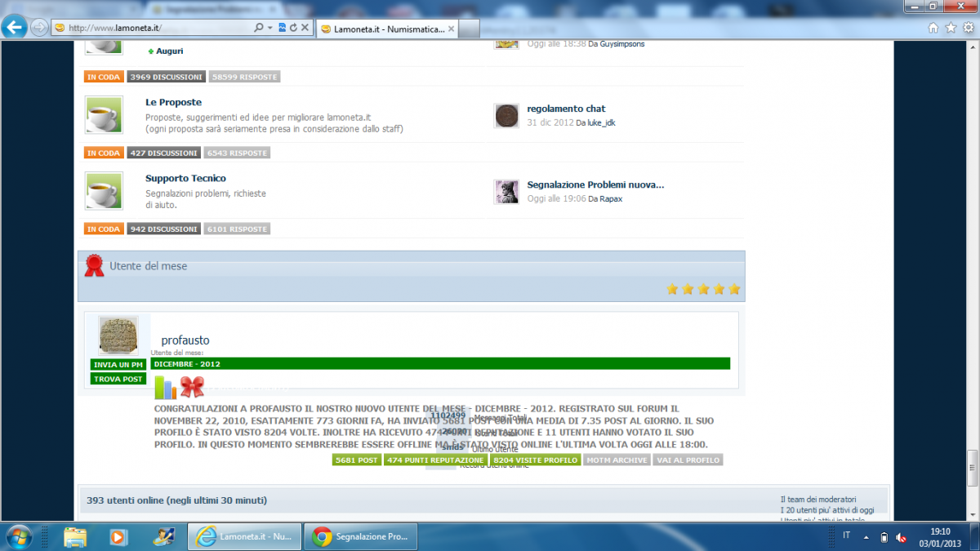Click the 6543 RISPOSTE badge

click(237, 153)
